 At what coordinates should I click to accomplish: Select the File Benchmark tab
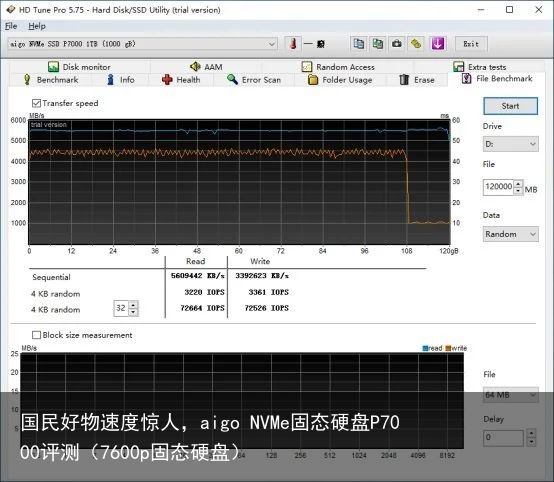pos(497,78)
